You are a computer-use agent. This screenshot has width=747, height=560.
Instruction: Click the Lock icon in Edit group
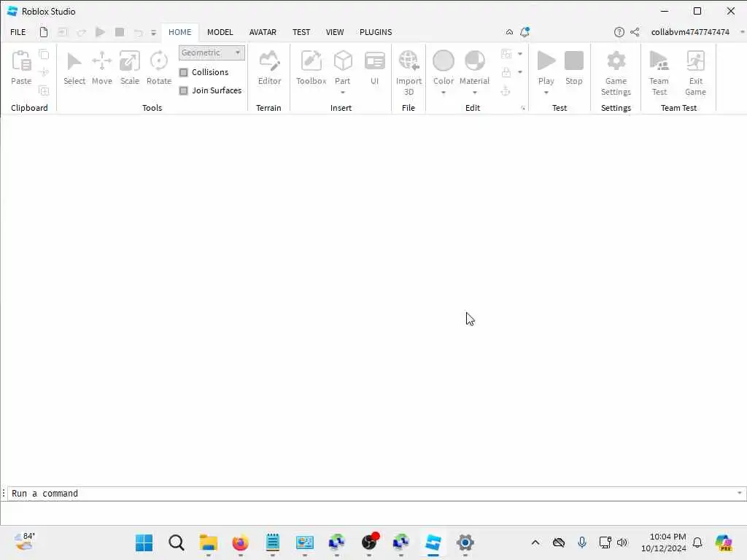(506, 72)
